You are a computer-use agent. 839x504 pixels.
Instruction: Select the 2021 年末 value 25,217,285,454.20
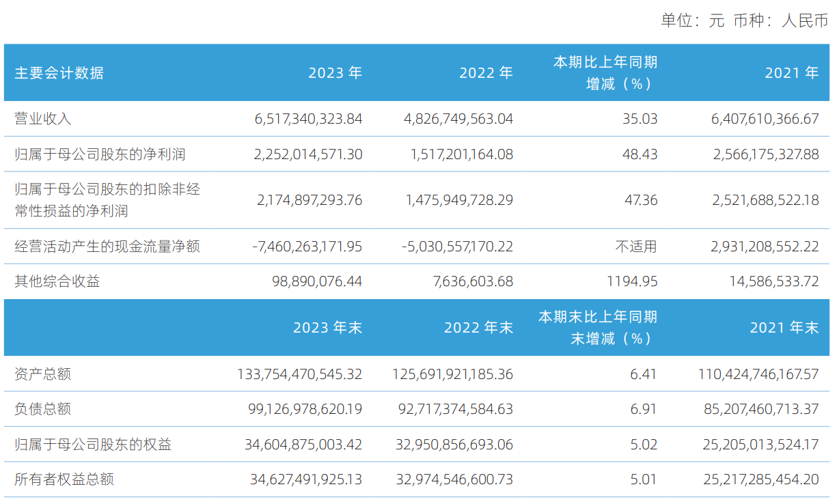point(761,479)
